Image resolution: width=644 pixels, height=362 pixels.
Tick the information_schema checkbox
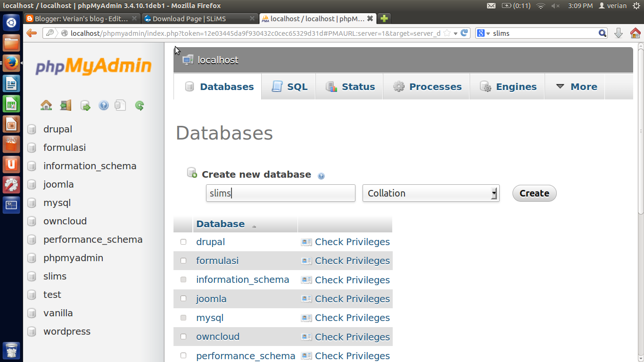pyautogui.click(x=183, y=280)
